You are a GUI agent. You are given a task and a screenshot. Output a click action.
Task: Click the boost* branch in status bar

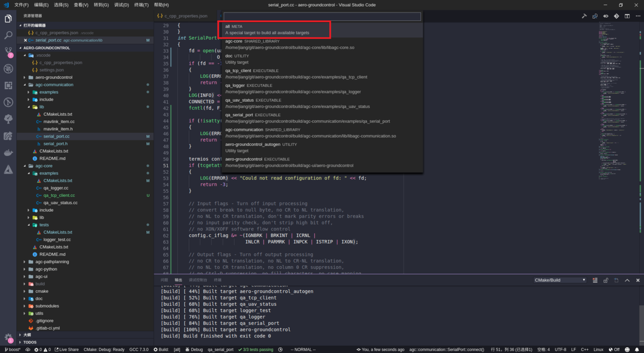[x=12, y=350]
